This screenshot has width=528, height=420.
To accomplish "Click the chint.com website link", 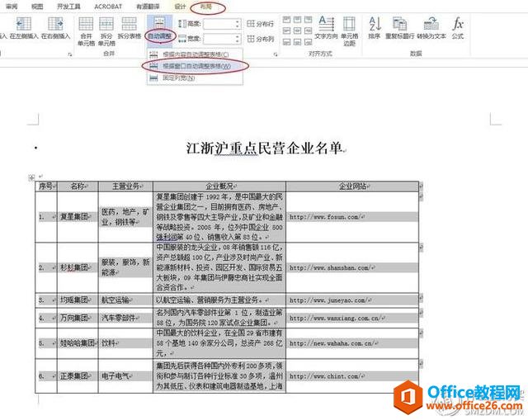I will tap(325, 376).
